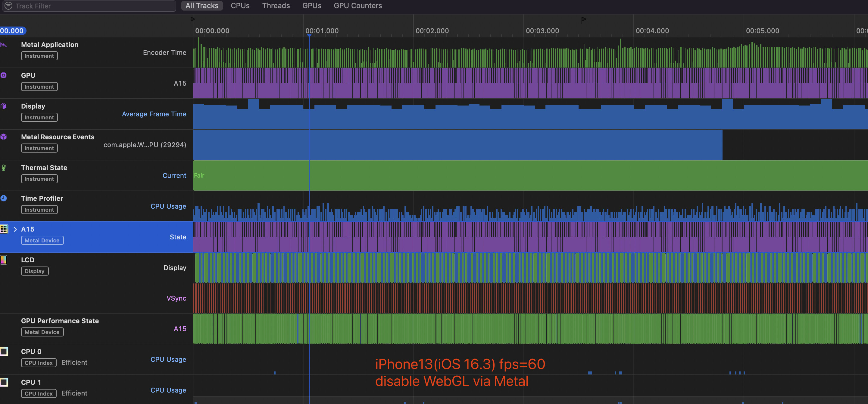
Task: Click the Efficient label for CPU 0
Action: click(74, 362)
